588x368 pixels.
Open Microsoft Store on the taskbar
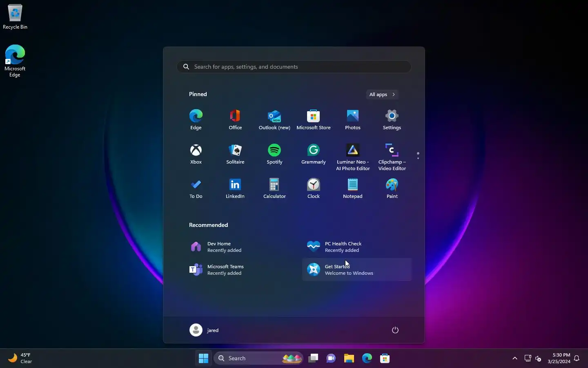tap(385, 358)
